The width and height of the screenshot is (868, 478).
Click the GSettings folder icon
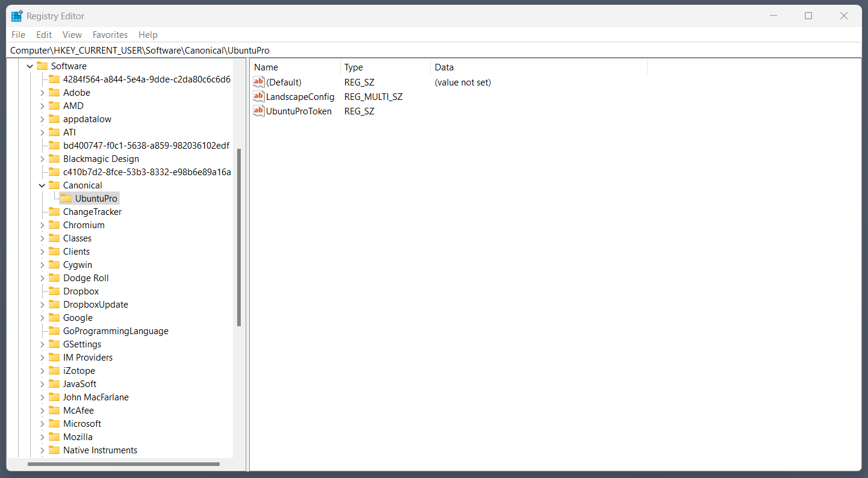[x=54, y=344]
